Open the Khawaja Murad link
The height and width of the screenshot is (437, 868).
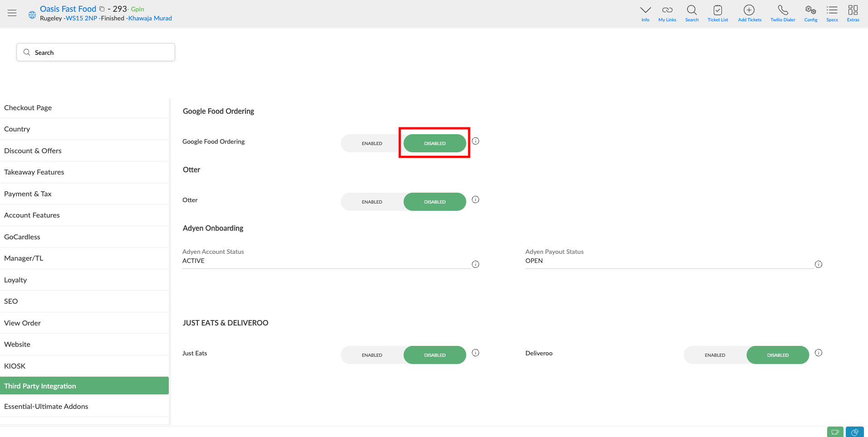[150, 18]
